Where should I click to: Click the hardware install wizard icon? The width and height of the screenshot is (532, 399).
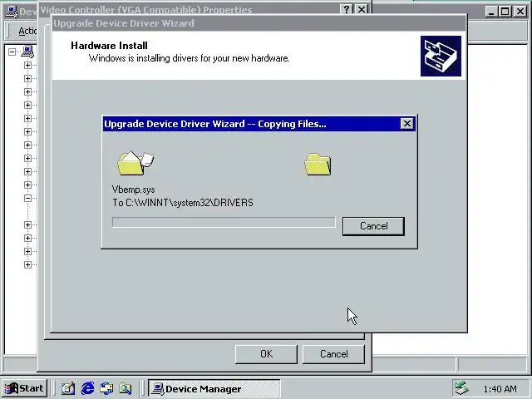[441, 56]
